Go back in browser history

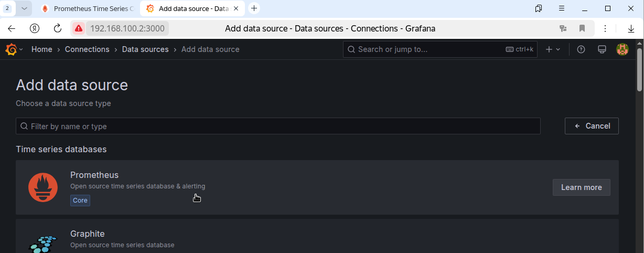(12, 28)
